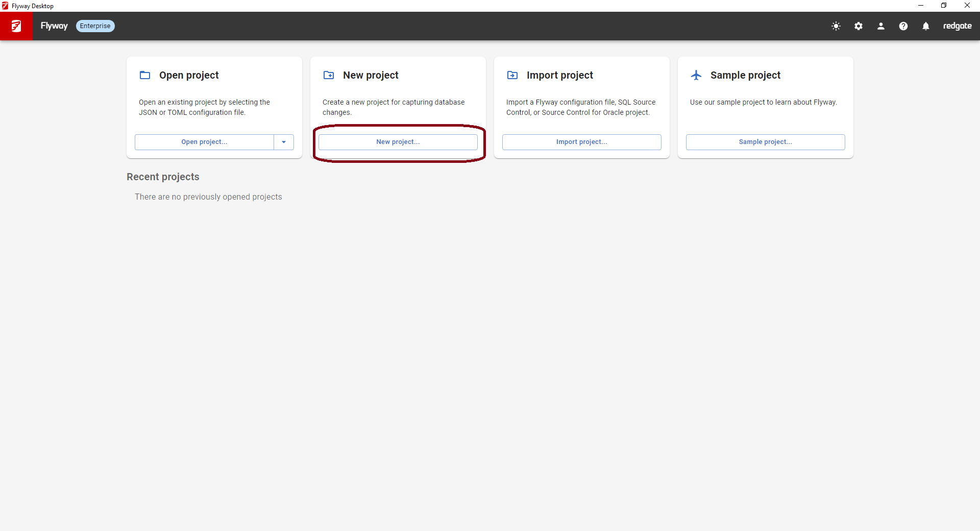Click the Import project arrow-folder icon

(x=512, y=75)
